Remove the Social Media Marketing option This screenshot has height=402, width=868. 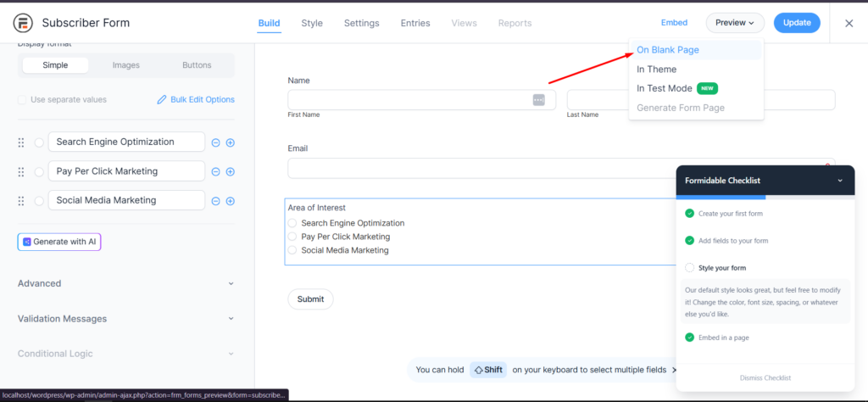tap(216, 201)
